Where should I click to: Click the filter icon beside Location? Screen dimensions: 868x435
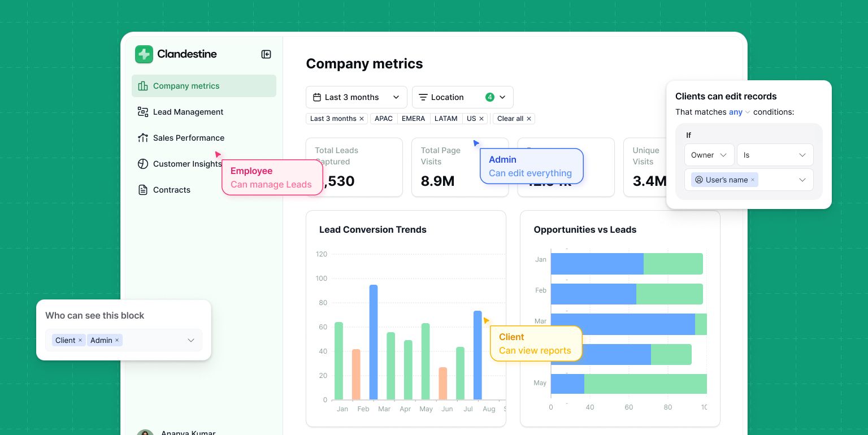click(423, 97)
